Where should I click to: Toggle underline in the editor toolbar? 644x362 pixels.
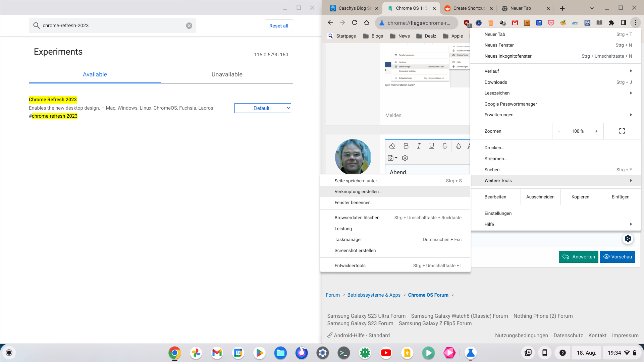click(x=432, y=146)
